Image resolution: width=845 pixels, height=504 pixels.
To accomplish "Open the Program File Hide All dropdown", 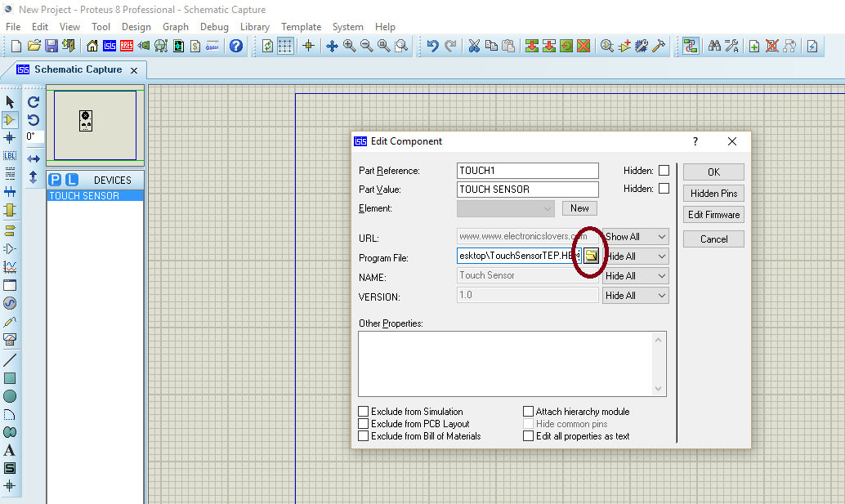I will [635, 256].
